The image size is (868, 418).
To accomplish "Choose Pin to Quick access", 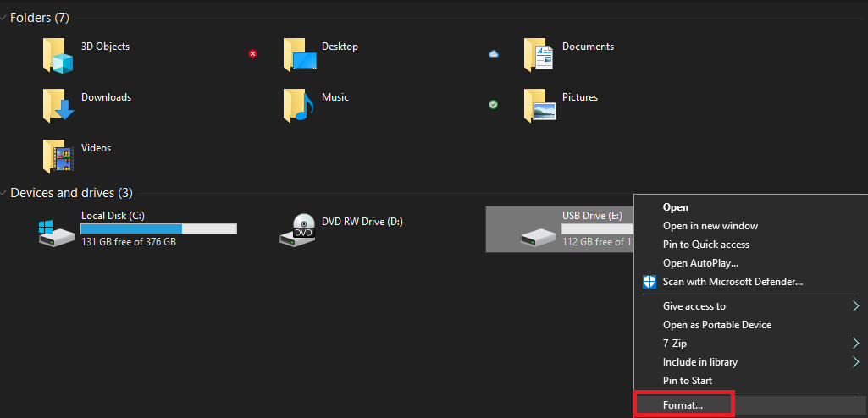I will [706, 245].
